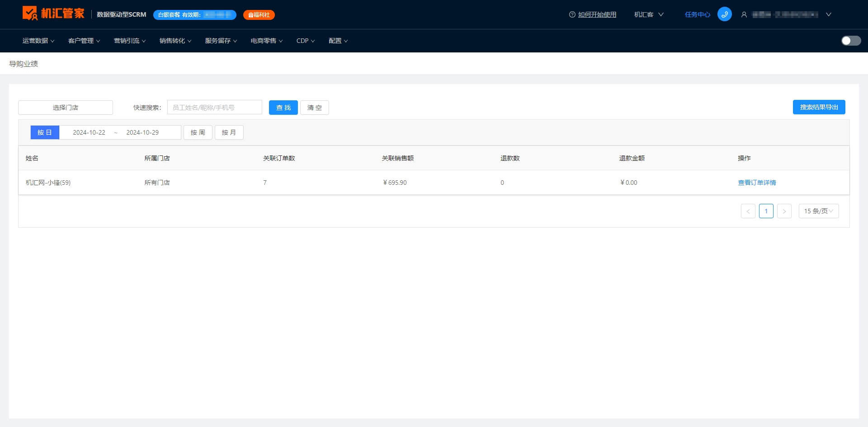Screen dimensions: 868x427
Task: Expand the user account dropdown arrow
Action: tap(828, 14)
